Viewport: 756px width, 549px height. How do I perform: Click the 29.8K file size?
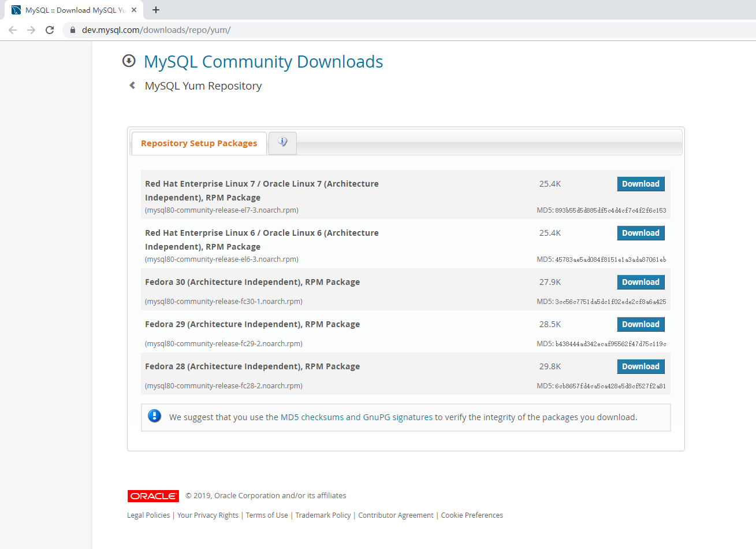coord(550,366)
